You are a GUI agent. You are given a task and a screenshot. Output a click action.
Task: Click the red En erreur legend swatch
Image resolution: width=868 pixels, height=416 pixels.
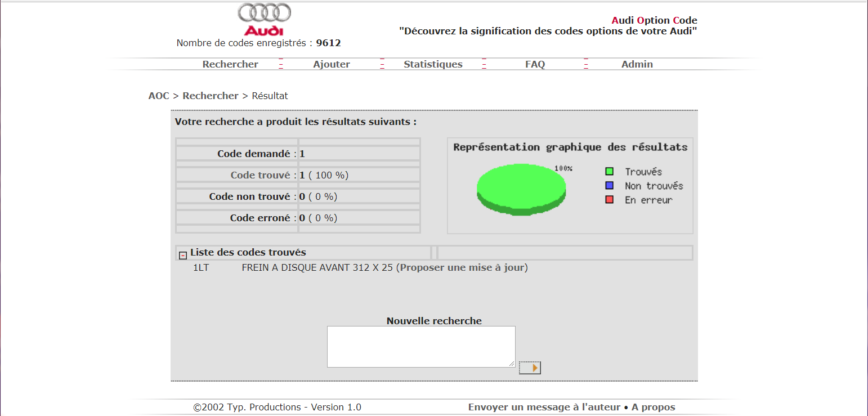click(x=609, y=200)
